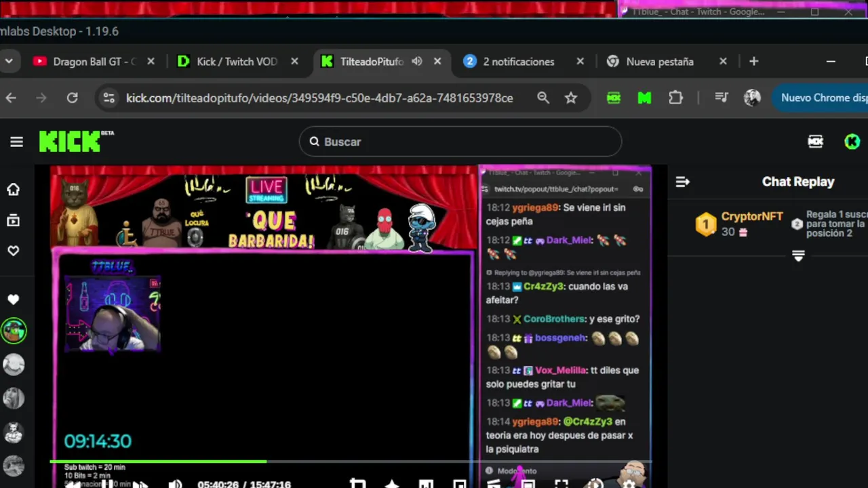Toggle the Kick hamburger sidebar menu
This screenshot has height=488, width=868.
point(16,142)
